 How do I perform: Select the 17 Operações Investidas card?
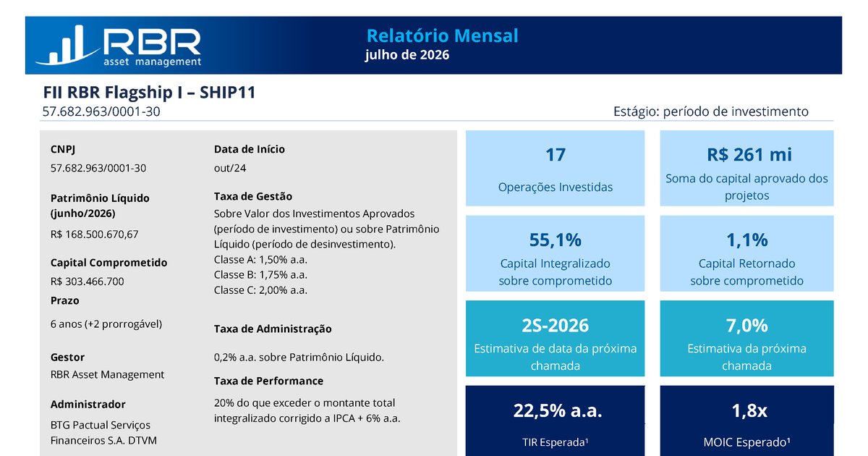(x=555, y=168)
